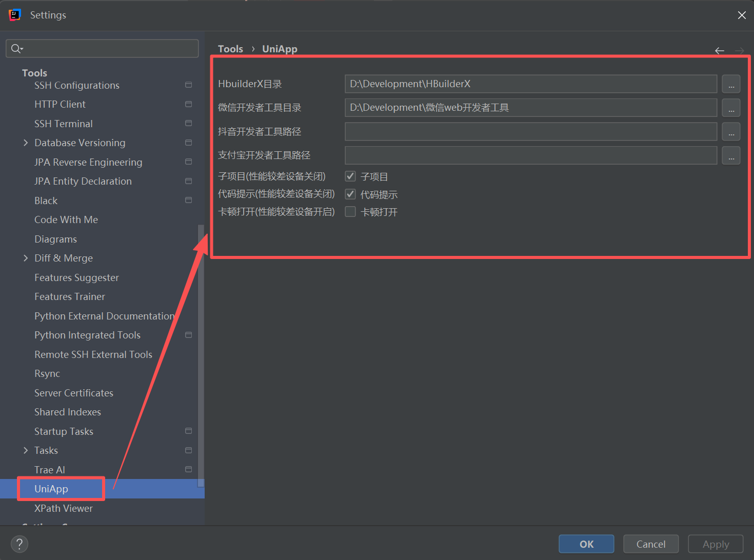This screenshot has width=754, height=560.
Task: Select HTTP Client in the tree
Action: [60, 104]
